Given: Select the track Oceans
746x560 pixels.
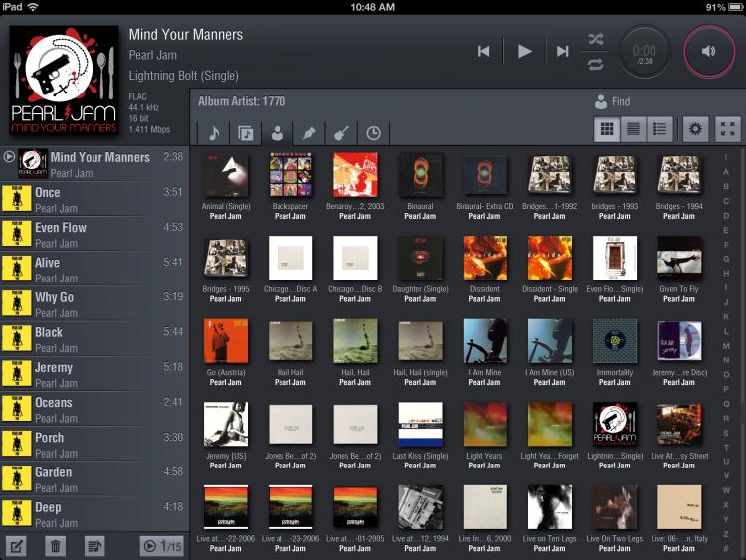Looking at the screenshot, I should coord(94,409).
